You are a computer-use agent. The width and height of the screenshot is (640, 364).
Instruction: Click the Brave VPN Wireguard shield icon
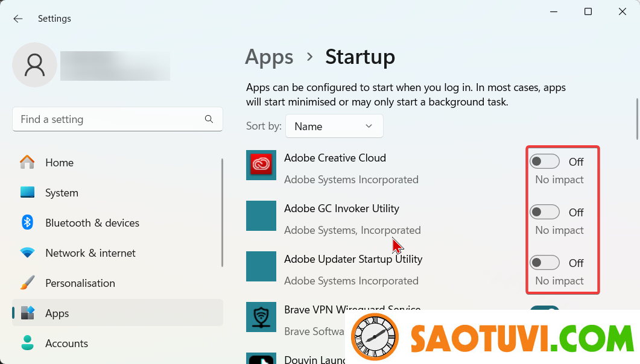click(261, 317)
